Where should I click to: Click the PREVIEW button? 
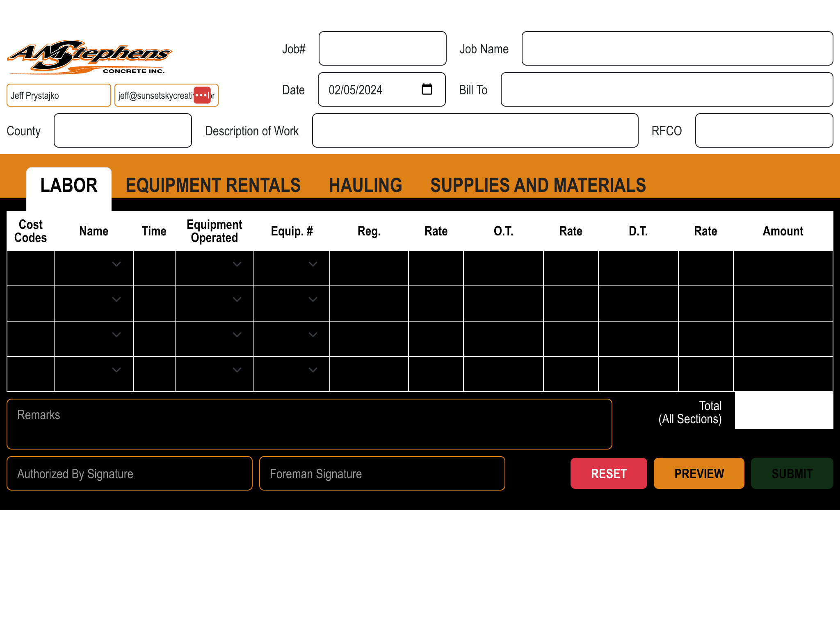698,473
